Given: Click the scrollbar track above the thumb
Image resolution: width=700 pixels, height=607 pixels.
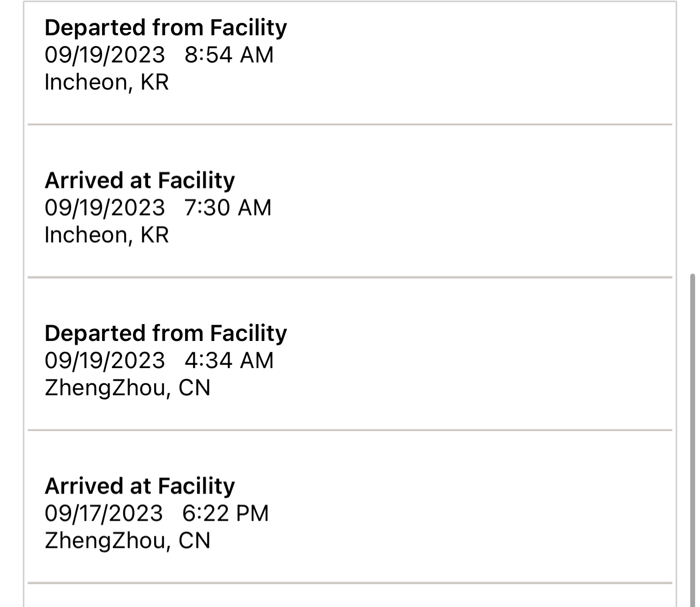Looking at the screenshot, I should (x=692, y=136).
